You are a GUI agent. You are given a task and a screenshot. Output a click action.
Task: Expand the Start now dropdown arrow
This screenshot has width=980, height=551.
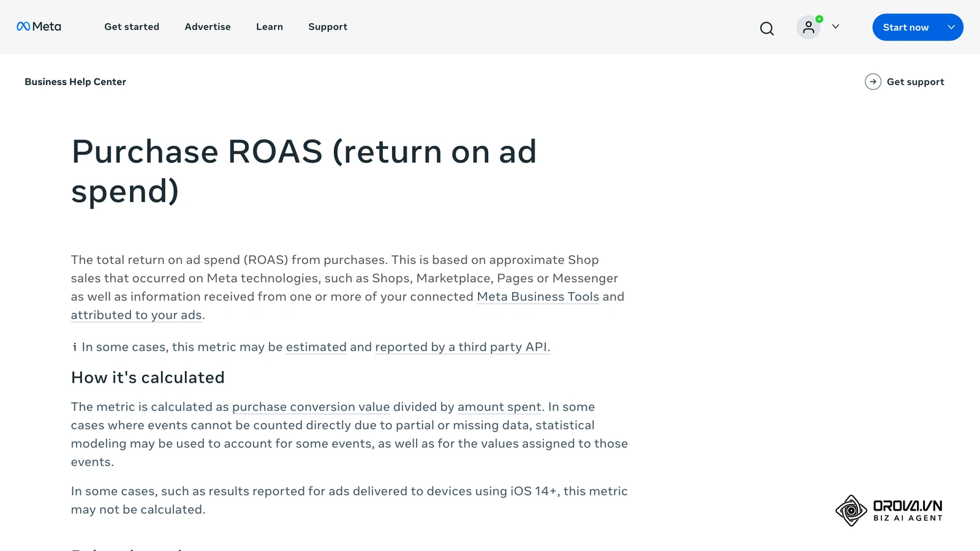tap(951, 27)
